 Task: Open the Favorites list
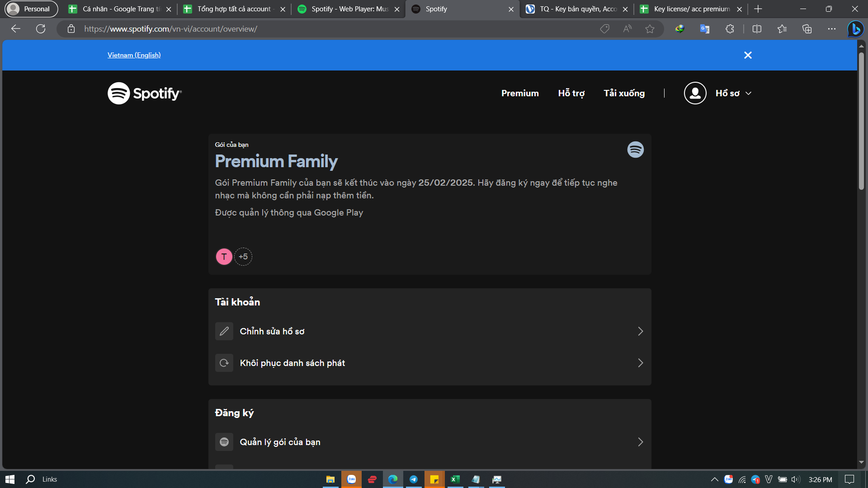coord(782,29)
